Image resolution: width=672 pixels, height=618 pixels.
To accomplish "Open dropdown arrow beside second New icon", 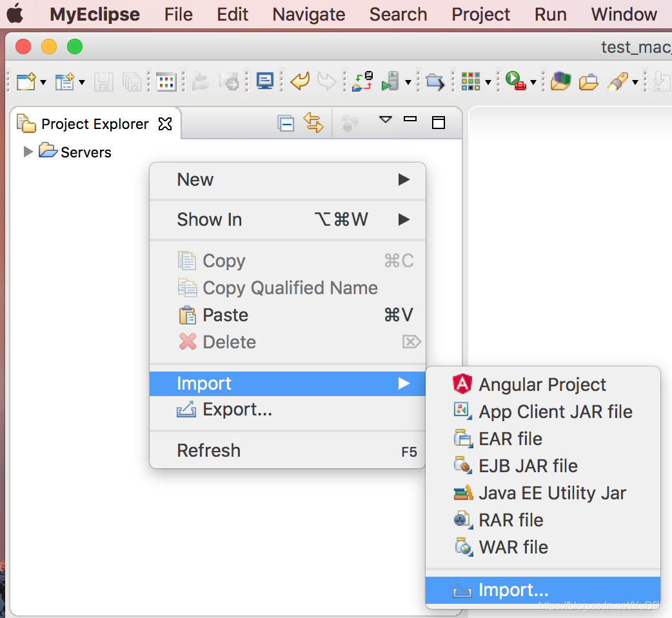I will coord(81,82).
